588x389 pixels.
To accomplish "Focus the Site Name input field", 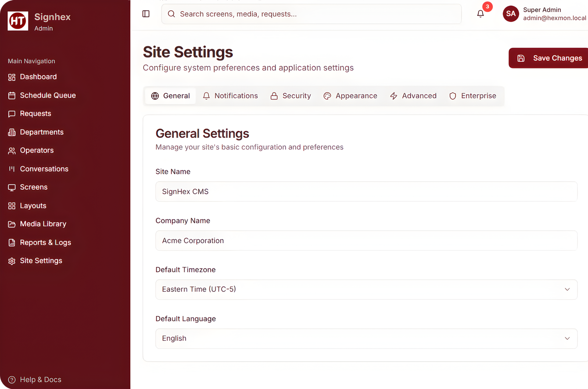I will click(x=366, y=191).
